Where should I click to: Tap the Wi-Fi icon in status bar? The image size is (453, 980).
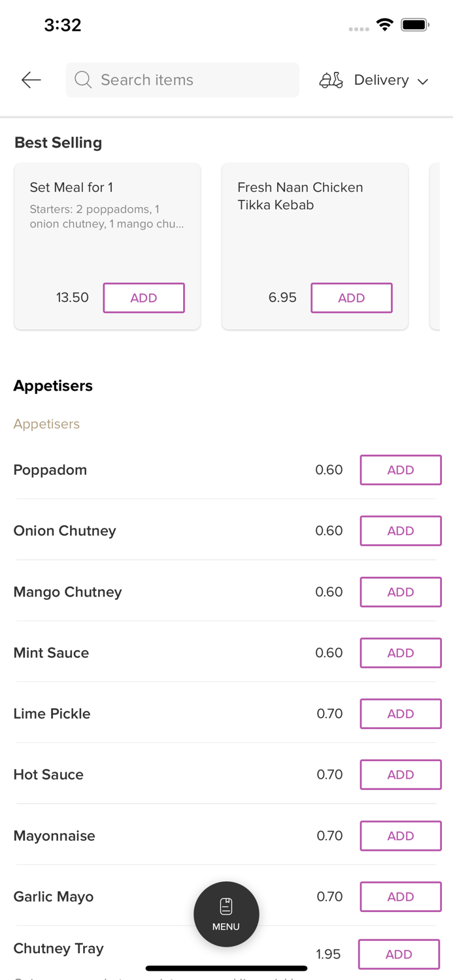pos(385,24)
